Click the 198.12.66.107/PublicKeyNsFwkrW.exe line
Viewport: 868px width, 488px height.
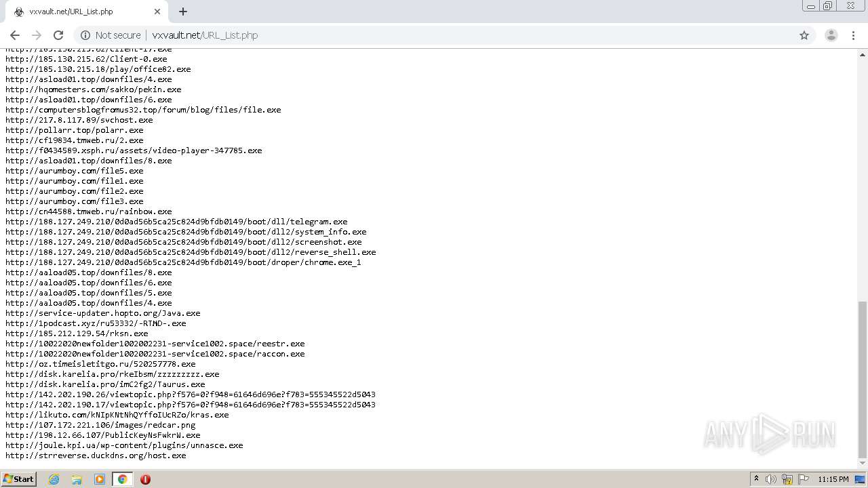click(103, 435)
